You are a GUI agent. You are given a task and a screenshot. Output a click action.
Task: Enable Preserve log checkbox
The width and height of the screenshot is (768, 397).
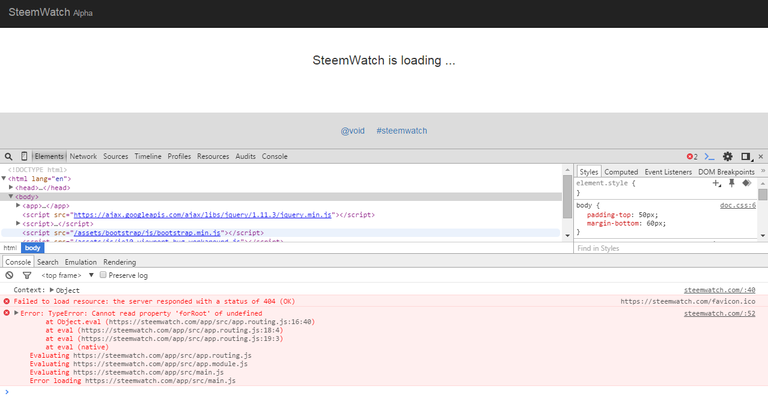pyautogui.click(x=103, y=275)
